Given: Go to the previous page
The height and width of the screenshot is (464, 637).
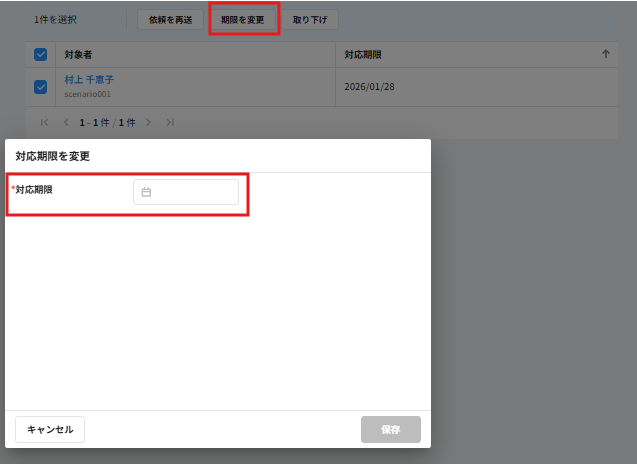Looking at the screenshot, I should pos(66,122).
